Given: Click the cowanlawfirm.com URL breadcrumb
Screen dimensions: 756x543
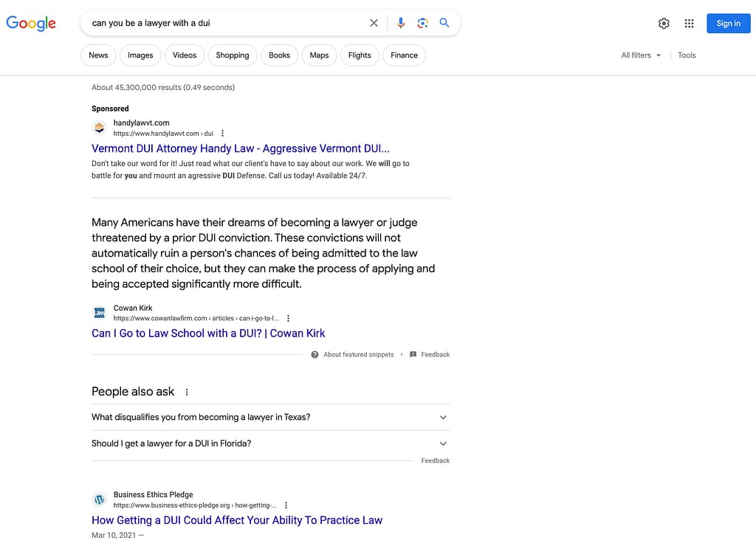Looking at the screenshot, I should tap(196, 319).
